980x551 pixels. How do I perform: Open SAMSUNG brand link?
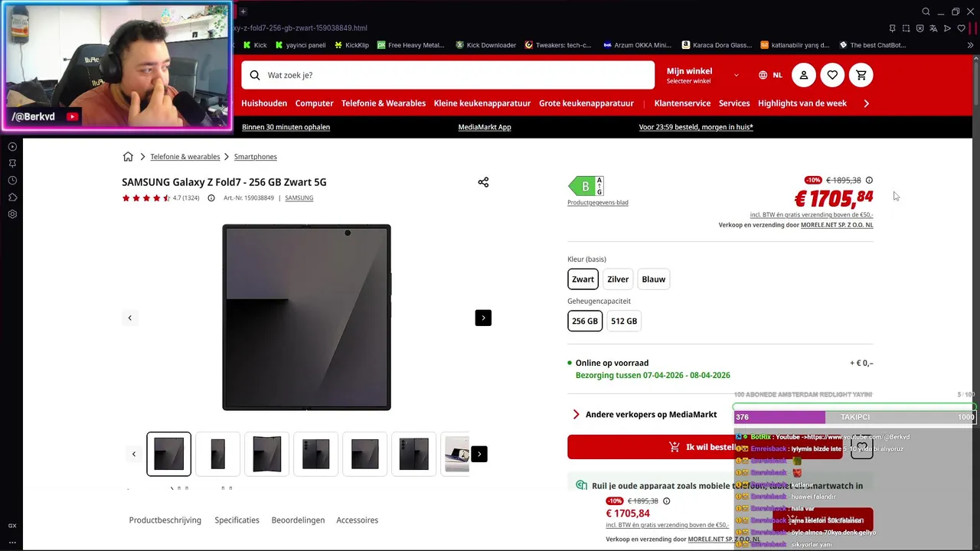pyautogui.click(x=299, y=198)
